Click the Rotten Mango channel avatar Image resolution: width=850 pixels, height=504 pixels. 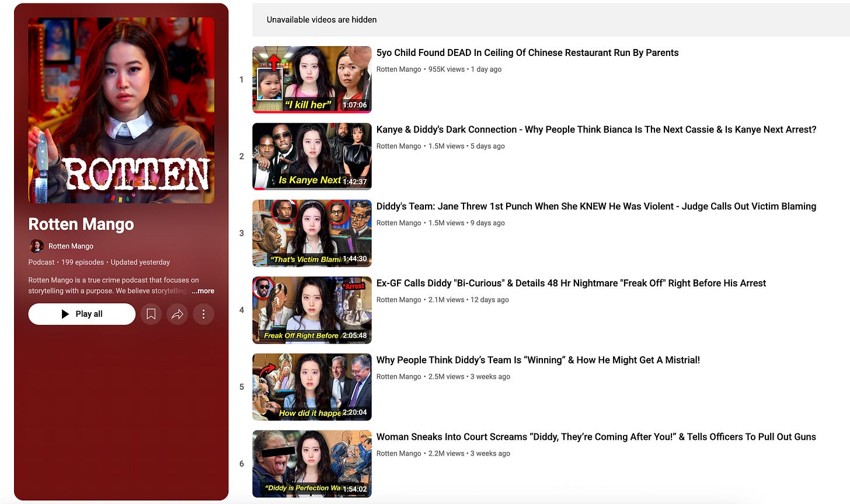click(x=36, y=246)
